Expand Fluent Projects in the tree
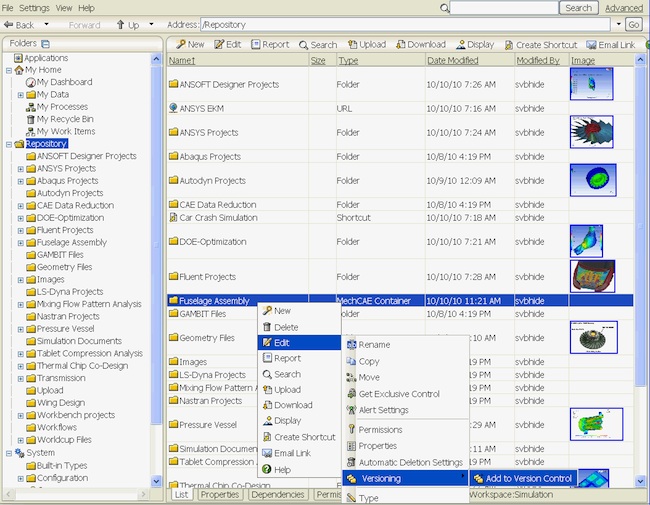This screenshot has width=650, height=505. point(20,231)
